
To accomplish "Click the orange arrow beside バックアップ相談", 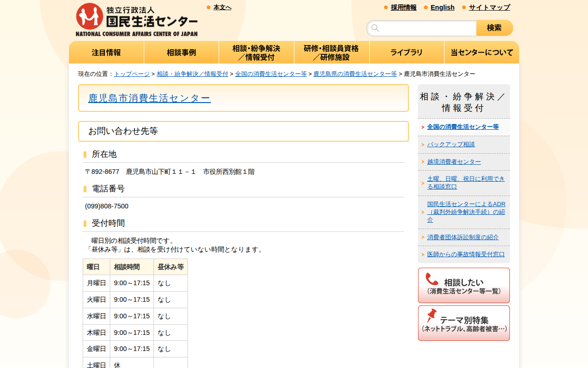I will (423, 144).
